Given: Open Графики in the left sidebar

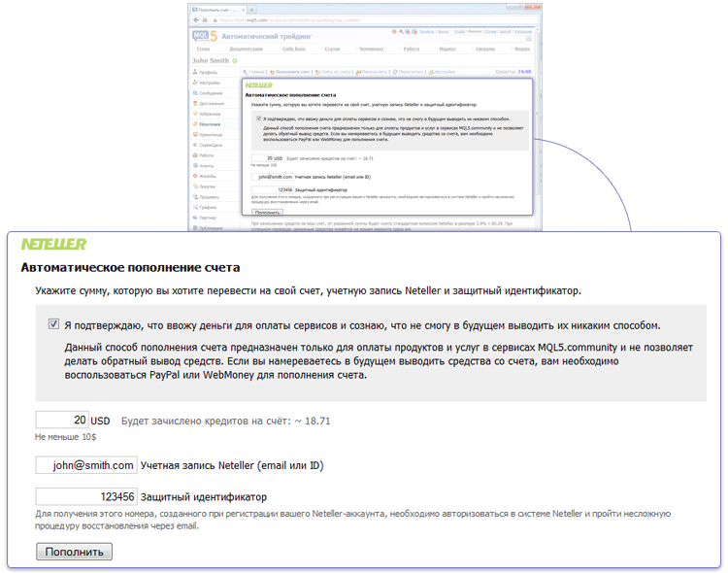Looking at the screenshot, I should (x=208, y=207).
